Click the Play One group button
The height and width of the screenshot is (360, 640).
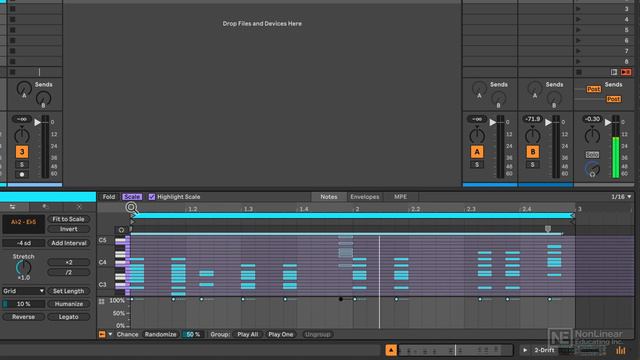281,334
